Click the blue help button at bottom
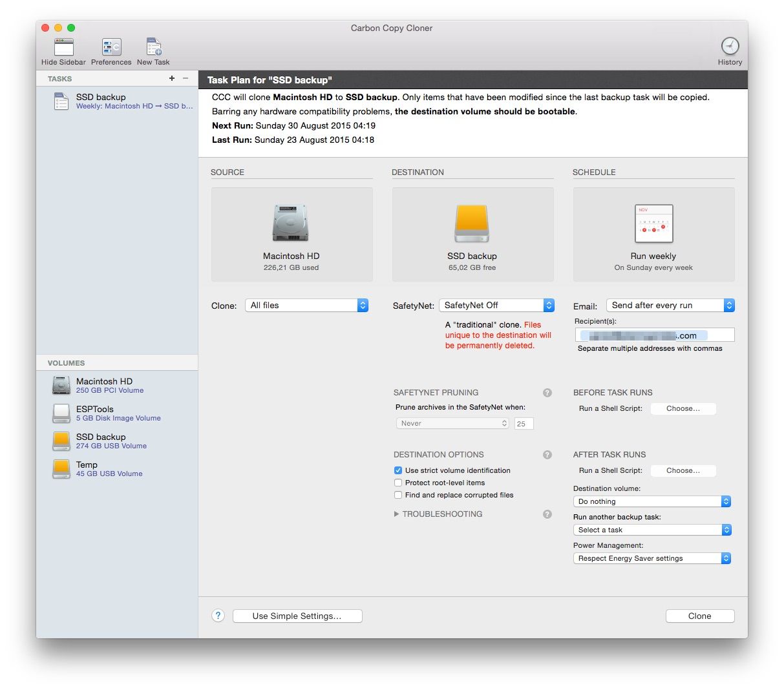Viewport: 784px width, 690px height. (x=218, y=616)
